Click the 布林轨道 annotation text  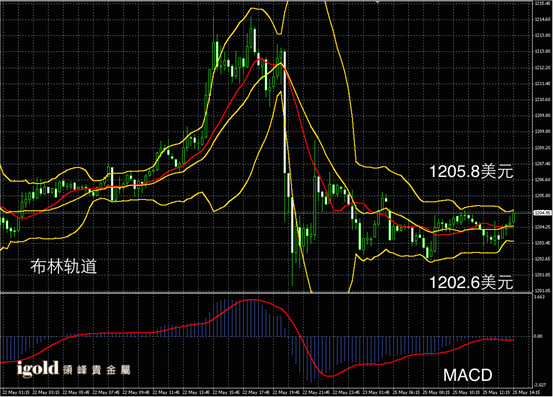point(63,267)
